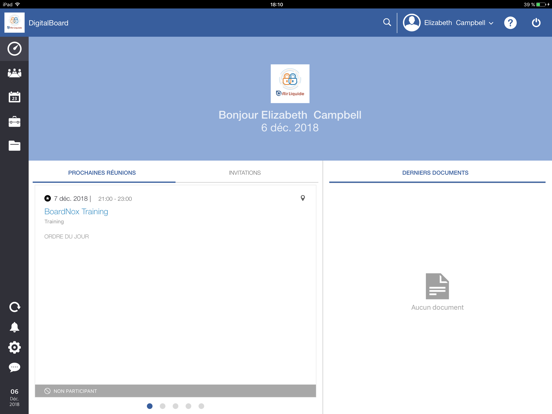The image size is (552, 414).
Task: Click the Wi-Fi icon in status bar
Action: (x=18, y=4)
